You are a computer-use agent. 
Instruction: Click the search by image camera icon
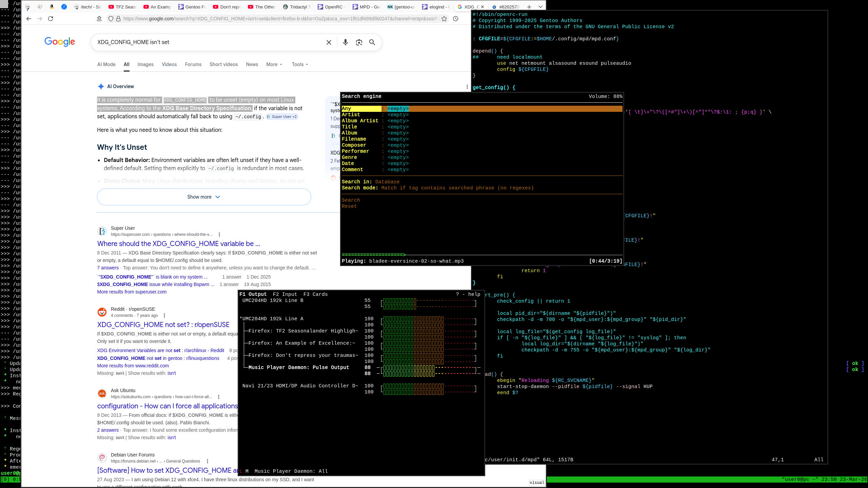[x=359, y=42]
